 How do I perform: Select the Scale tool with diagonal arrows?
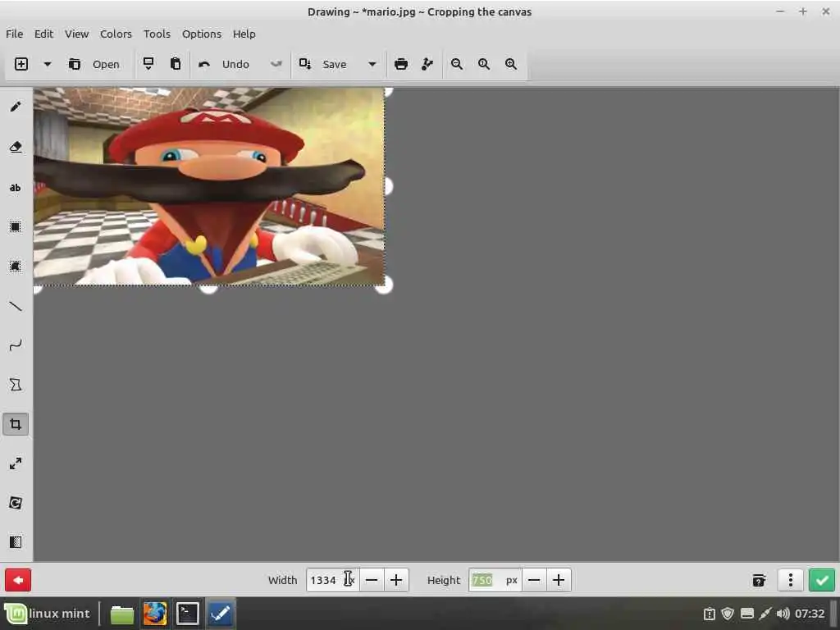point(16,463)
